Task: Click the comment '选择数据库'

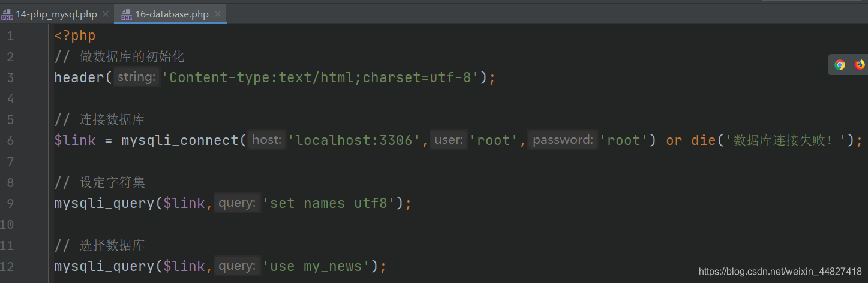Action: click(x=112, y=246)
